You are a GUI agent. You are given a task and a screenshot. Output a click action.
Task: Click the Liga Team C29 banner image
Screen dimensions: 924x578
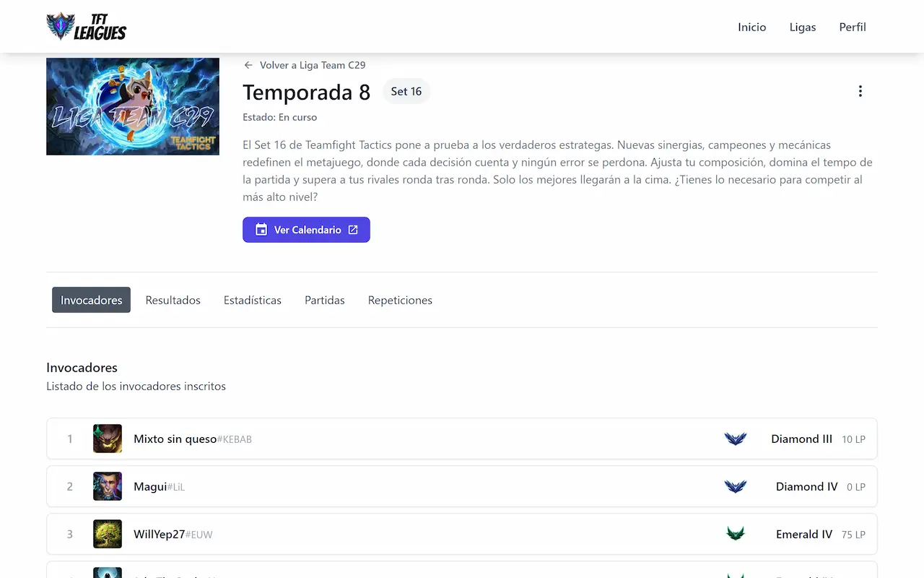coord(133,106)
